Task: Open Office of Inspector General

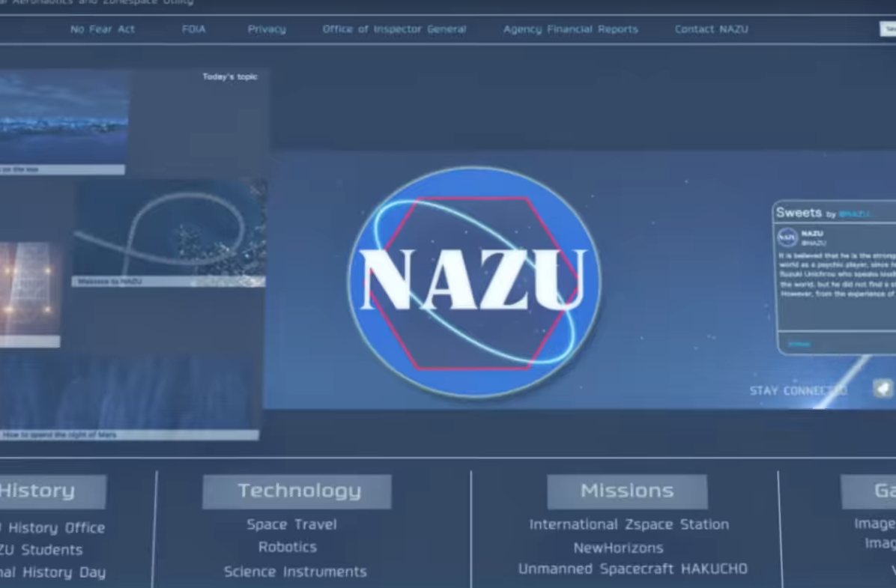Action: click(394, 29)
